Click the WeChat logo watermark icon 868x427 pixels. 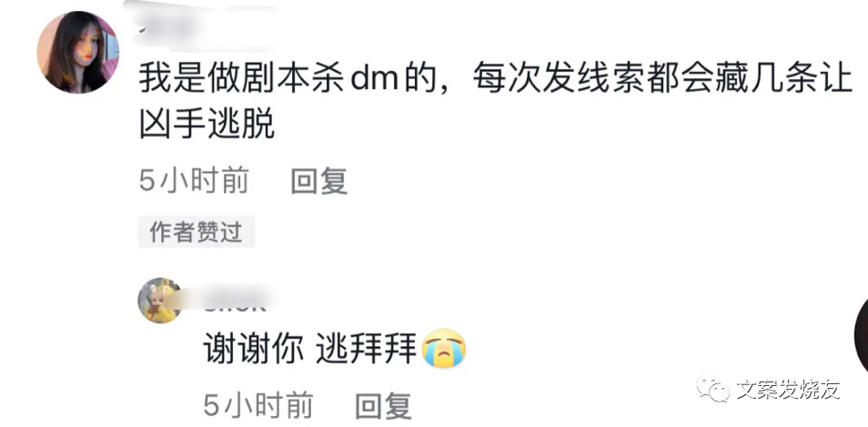pyautogui.click(x=713, y=388)
